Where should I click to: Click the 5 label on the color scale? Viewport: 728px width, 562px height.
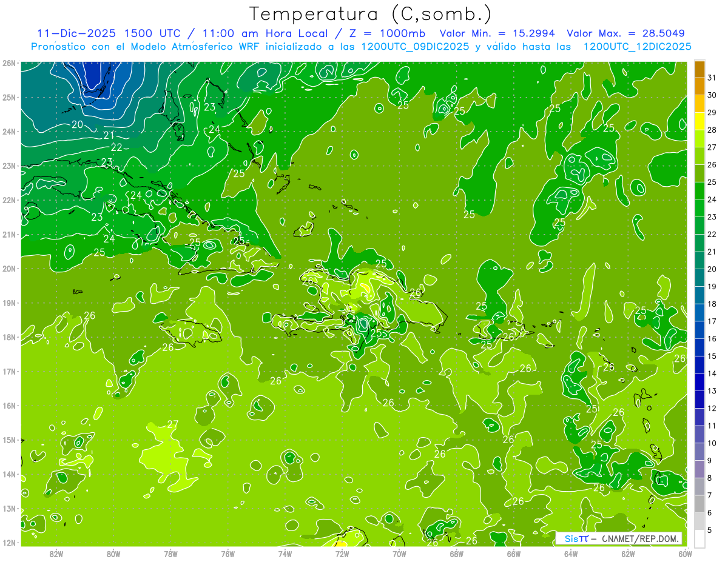tap(710, 530)
